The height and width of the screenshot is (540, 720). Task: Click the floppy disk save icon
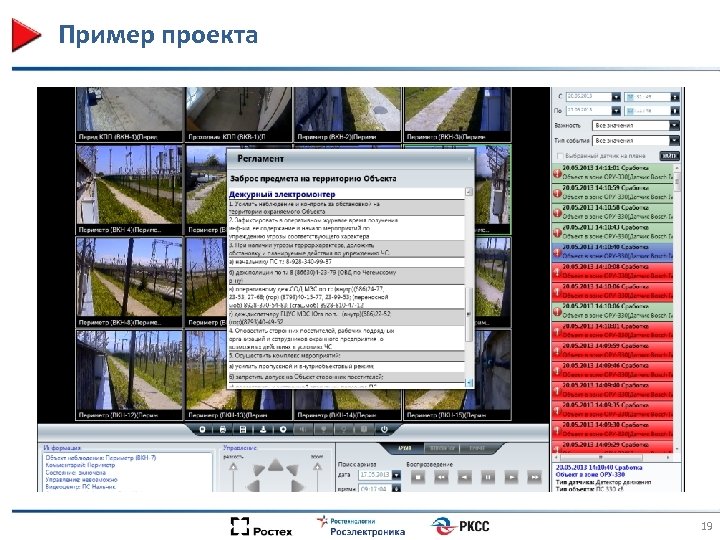coord(243,429)
